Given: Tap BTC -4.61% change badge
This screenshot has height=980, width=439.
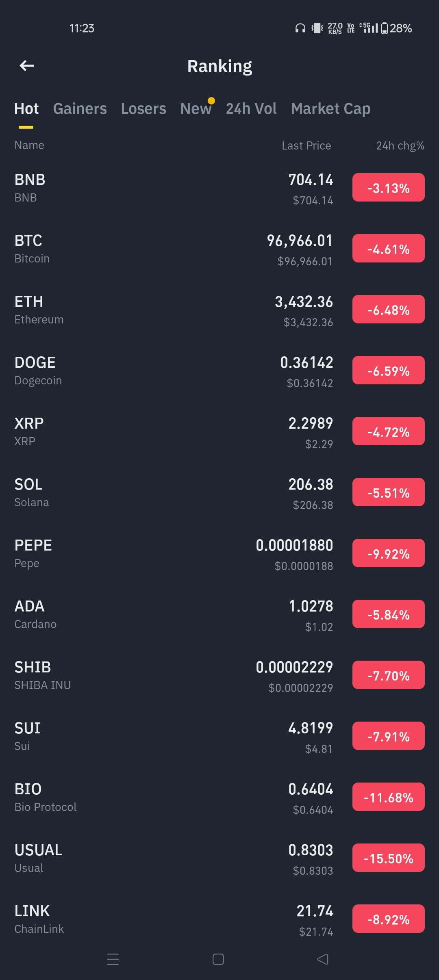Looking at the screenshot, I should (389, 248).
